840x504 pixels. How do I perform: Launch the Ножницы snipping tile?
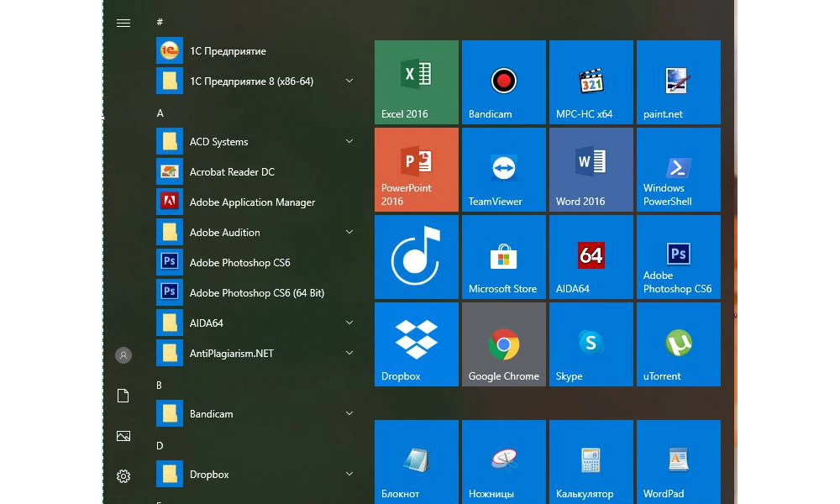(x=503, y=462)
